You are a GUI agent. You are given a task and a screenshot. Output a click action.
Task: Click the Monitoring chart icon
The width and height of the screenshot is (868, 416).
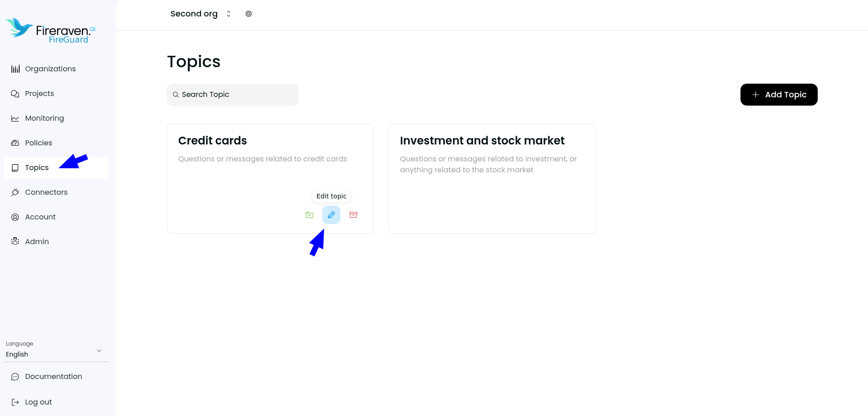(x=15, y=118)
